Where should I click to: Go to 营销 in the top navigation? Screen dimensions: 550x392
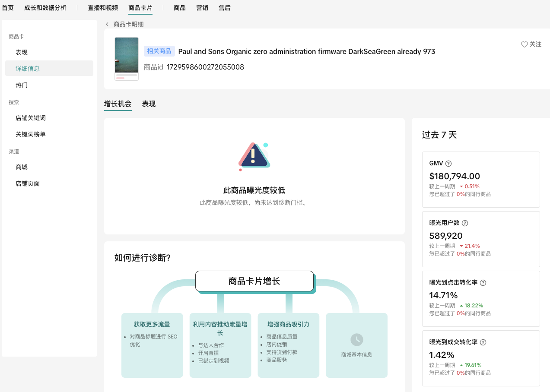click(x=202, y=8)
